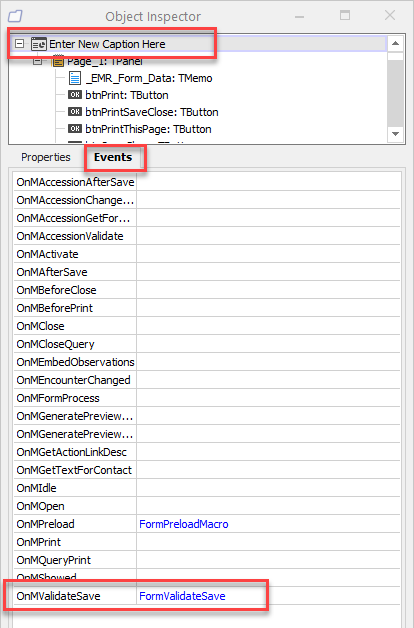Select btnPrintThisPage: TButton in tree
This screenshot has height=628, width=414.
148,129
